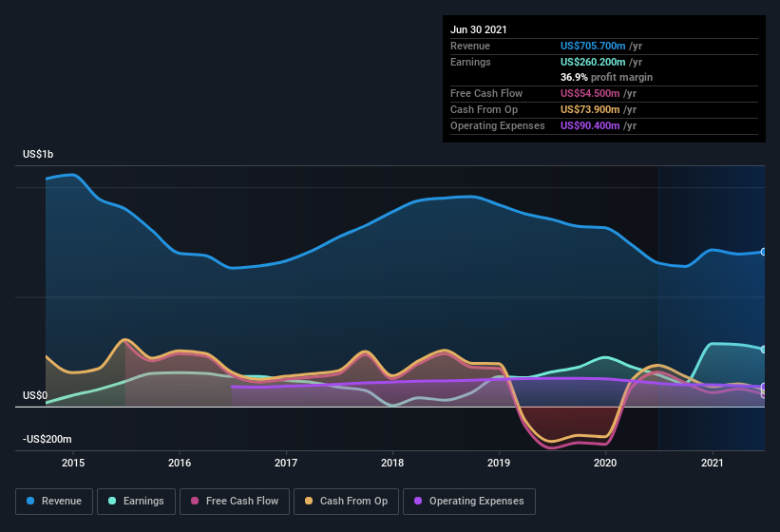The height and width of the screenshot is (532, 780).
Task: Select the Revenue endpoint marker on chart
Action: pos(763,252)
